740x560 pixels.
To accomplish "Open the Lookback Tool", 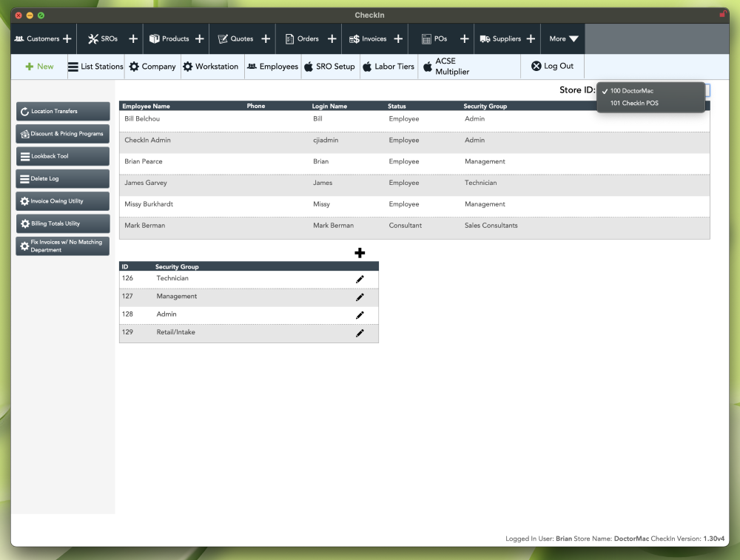I will pos(63,156).
